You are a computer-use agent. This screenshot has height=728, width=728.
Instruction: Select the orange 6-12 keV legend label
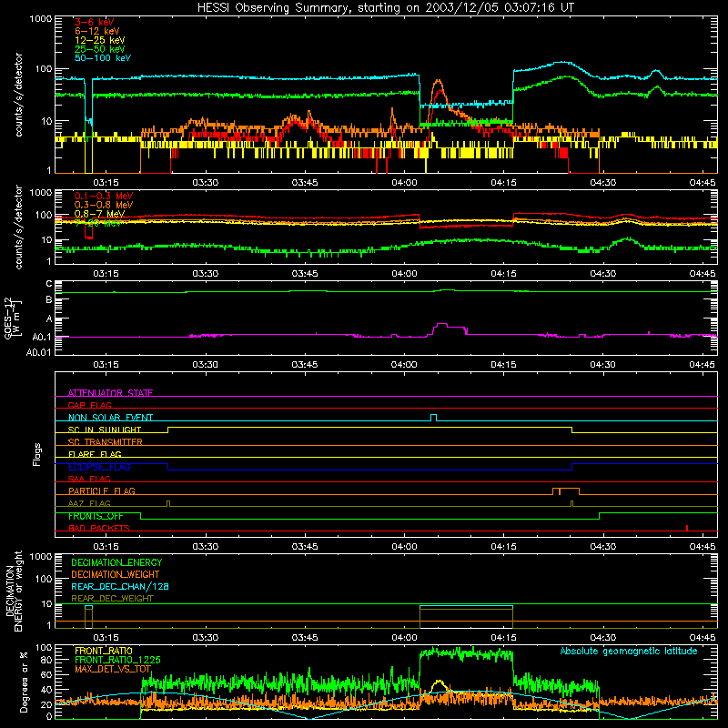click(x=97, y=31)
